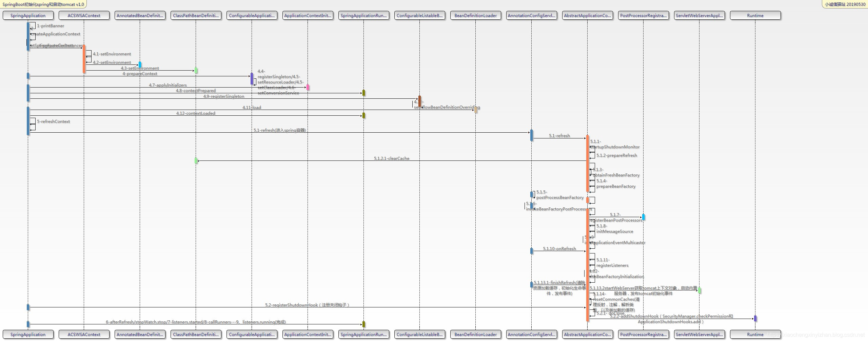This screenshot has width=868, height=341.
Task: Click the top PostProcessorRegistra... header box
Action: tap(643, 16)
